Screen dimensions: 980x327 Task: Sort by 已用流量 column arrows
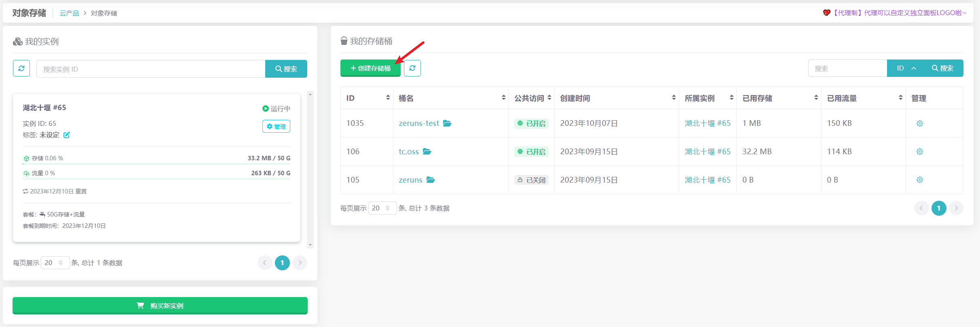click(900, 98)
